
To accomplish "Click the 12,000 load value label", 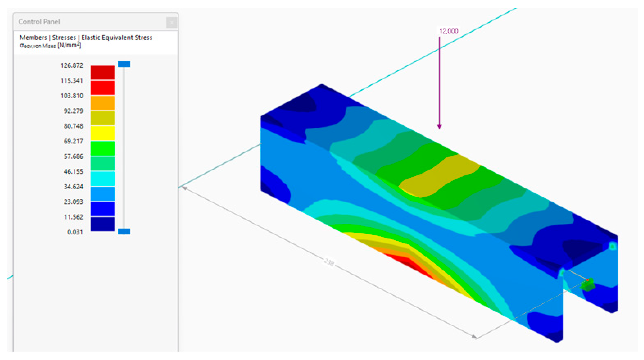I will click(x=449, y=31).
